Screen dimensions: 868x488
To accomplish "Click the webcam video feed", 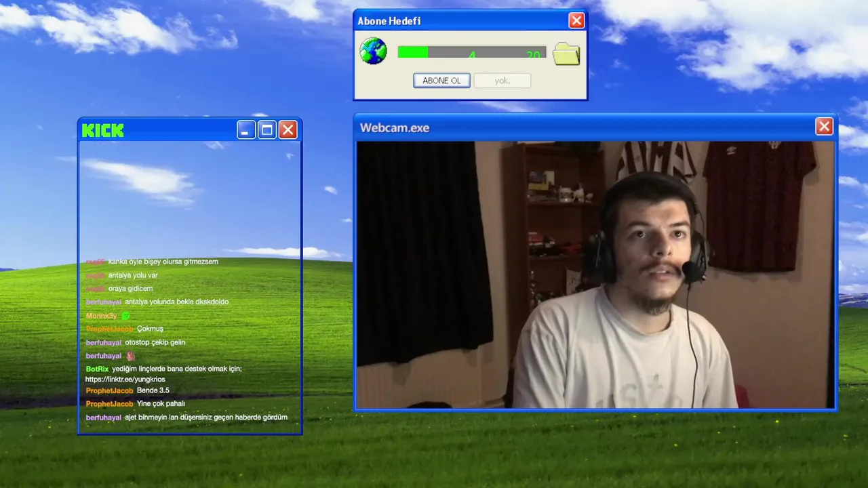I will click(595, 274).
